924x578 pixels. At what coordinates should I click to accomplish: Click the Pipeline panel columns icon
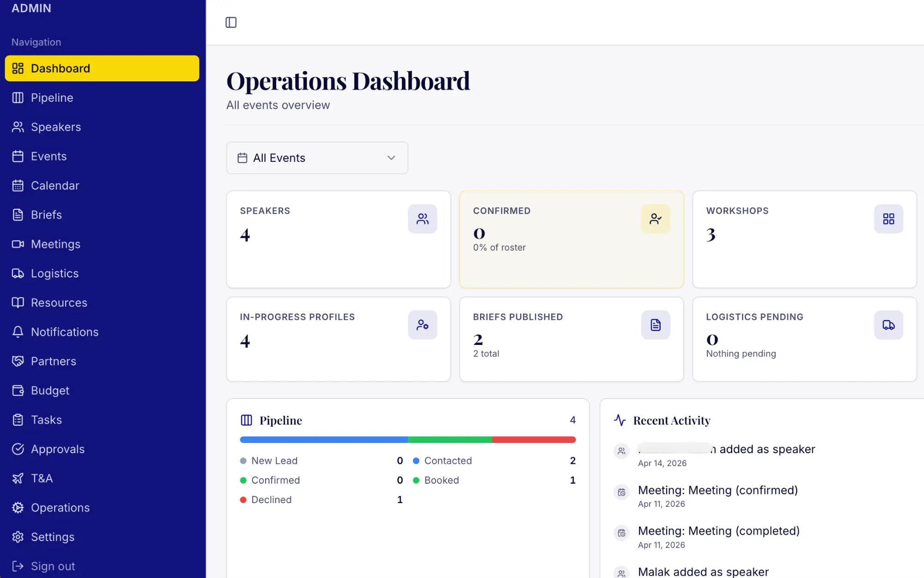tap(246, 420)
